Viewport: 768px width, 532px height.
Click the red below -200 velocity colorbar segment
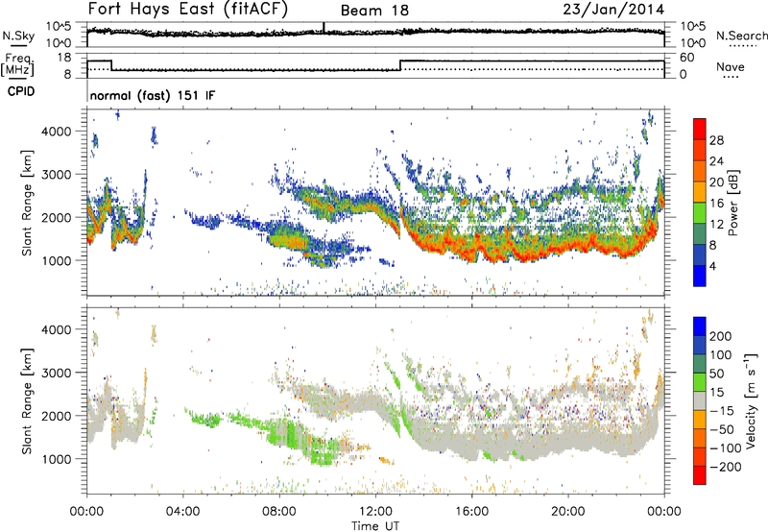700,475
